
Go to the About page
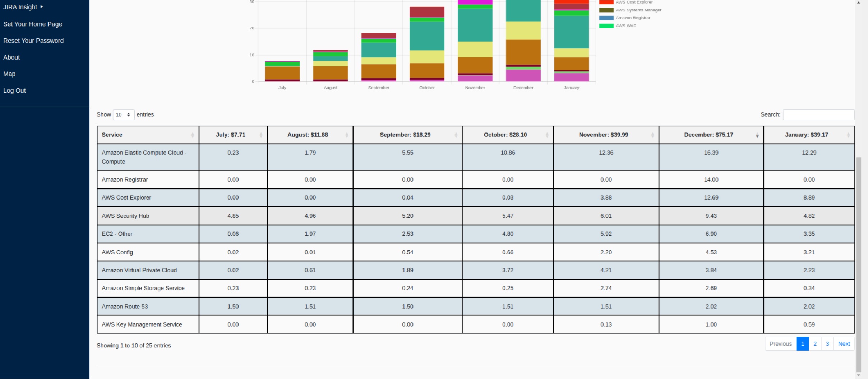tap(11, 57)
